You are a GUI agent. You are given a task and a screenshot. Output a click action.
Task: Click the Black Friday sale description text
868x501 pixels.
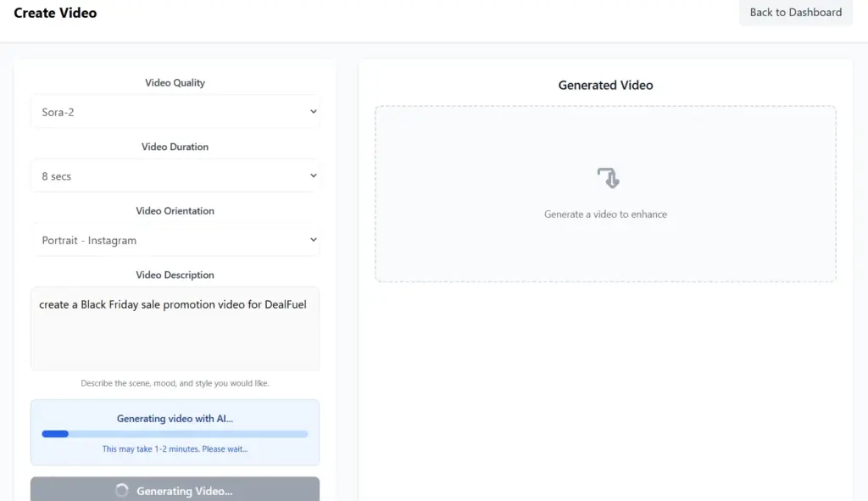[x=171, y=304]
